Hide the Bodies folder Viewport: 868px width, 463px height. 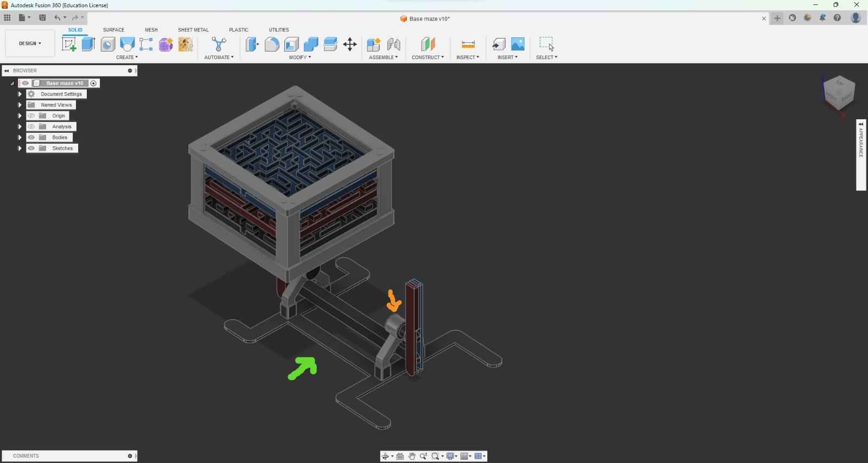pyautogui.click(x=31, y=137)
